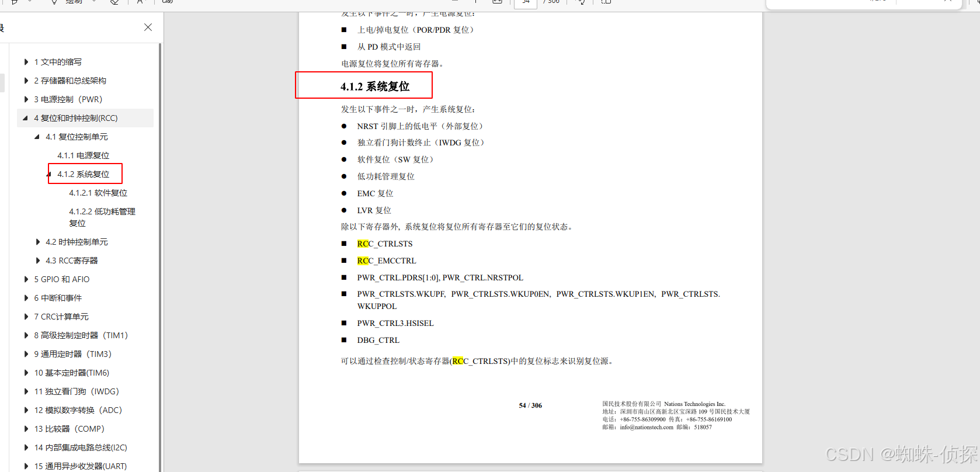Viewport: 980px width, 472px height.
Task: Expand chapter 13 比较器 (COMP) arrow
Action: click(x=26, y=429)
